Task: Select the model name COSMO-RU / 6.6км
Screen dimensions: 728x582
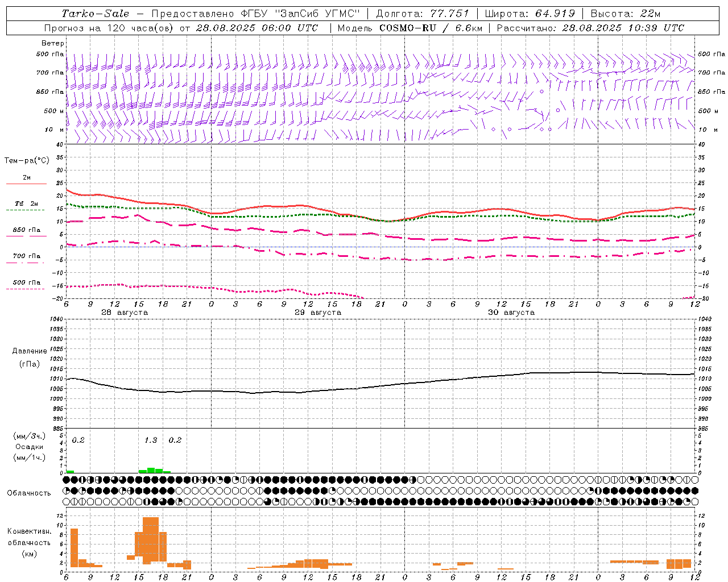Action: 430,28
